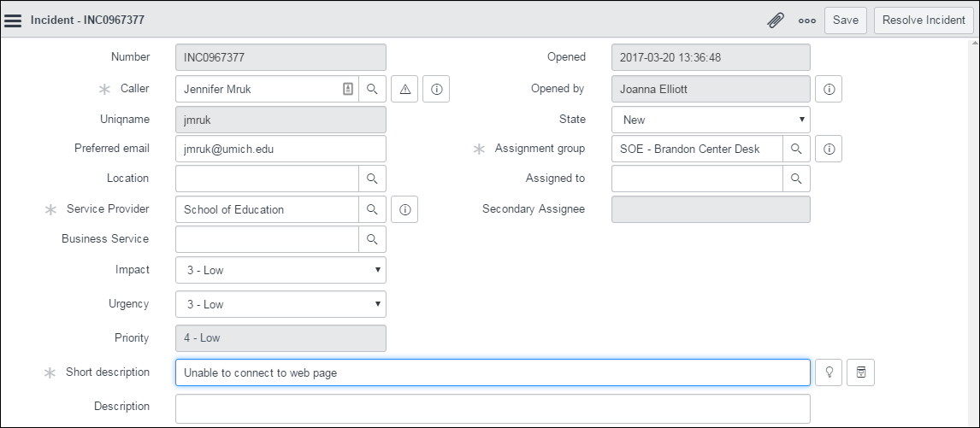Click the paperclip attachments icon
980x428 pixels.
pos(776,21)
